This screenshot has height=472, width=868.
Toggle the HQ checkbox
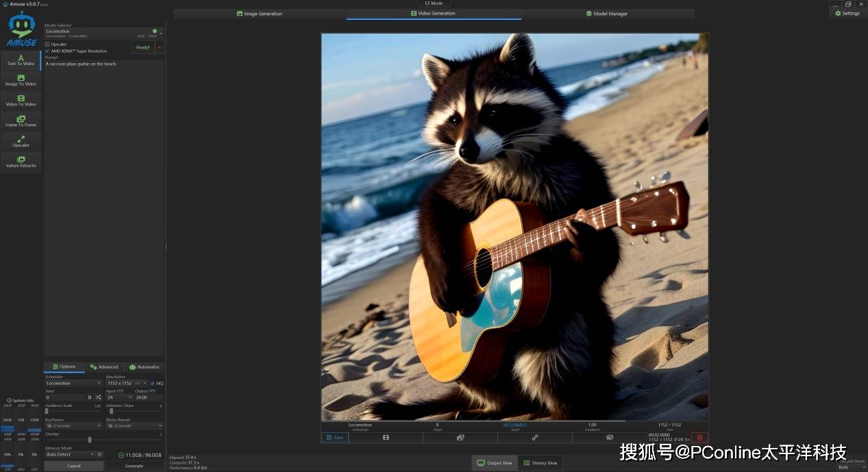click(x=152, y=384)
